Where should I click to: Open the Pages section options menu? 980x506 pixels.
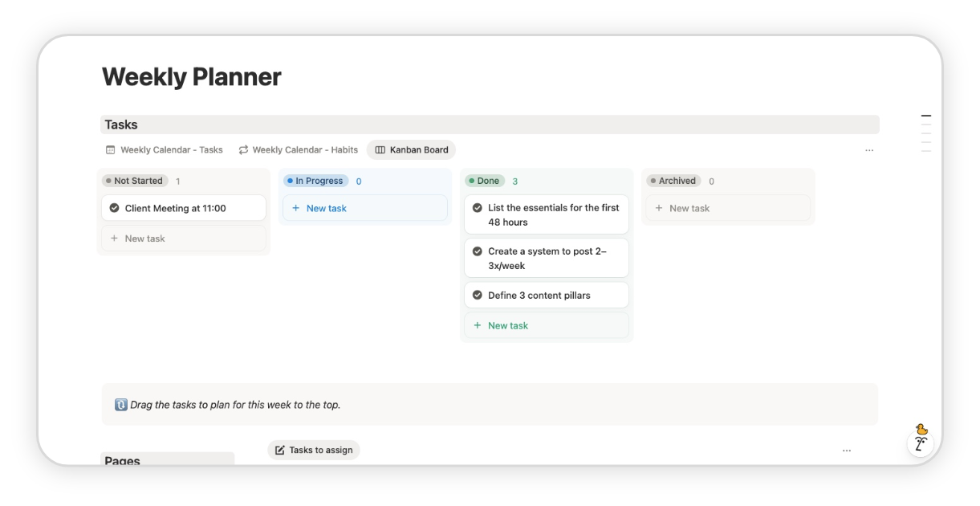[848, 451]
